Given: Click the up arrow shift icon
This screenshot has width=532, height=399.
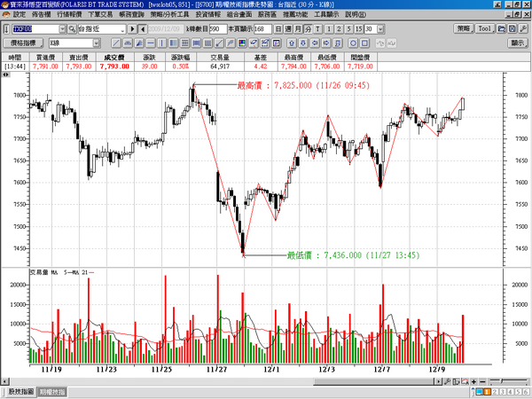Looking at the screenshot, I should click(292, 43).
